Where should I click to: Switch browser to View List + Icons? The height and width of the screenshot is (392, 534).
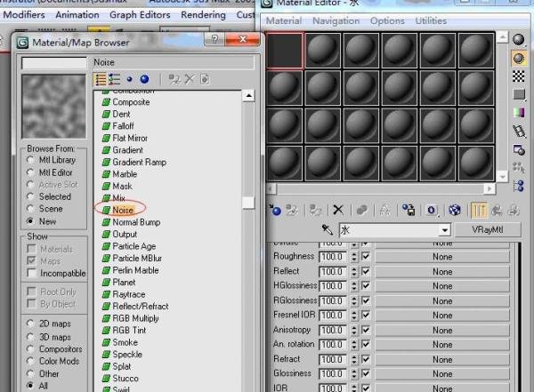click(115, 79)
